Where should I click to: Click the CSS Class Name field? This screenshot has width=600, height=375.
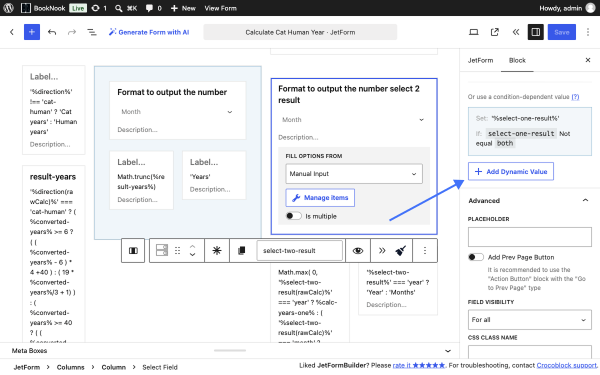point(530,351)
